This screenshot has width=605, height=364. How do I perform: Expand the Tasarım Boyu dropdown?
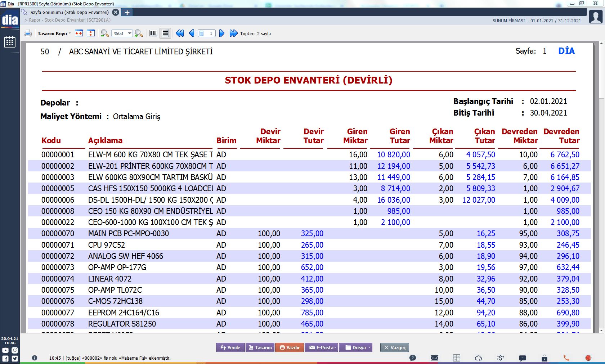(54, 33)
